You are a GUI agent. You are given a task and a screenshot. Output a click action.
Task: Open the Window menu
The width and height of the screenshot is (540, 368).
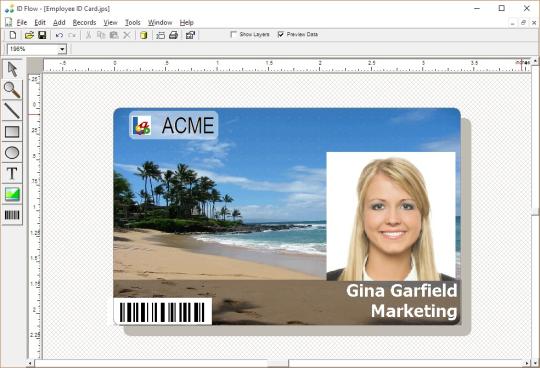160,22
